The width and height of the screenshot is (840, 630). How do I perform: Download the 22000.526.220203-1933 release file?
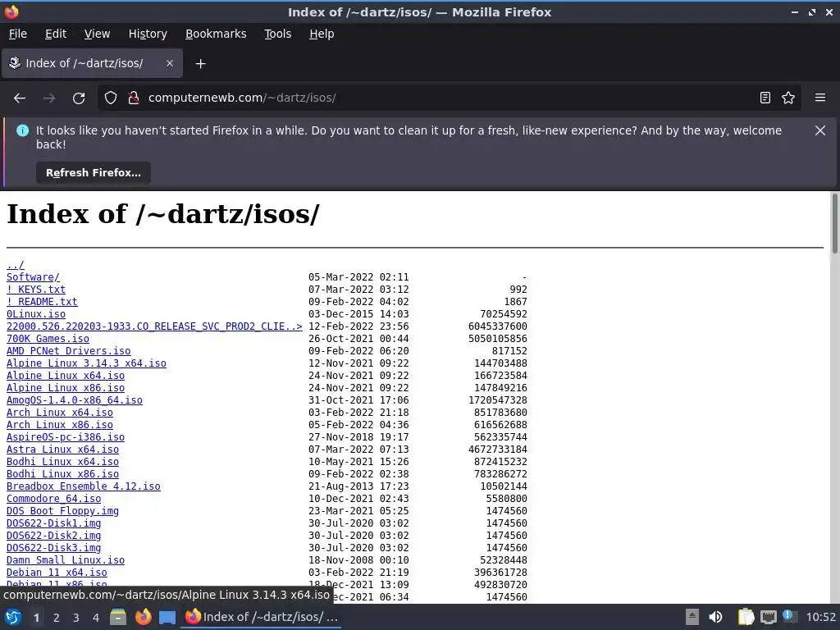[x=154, y=326]
